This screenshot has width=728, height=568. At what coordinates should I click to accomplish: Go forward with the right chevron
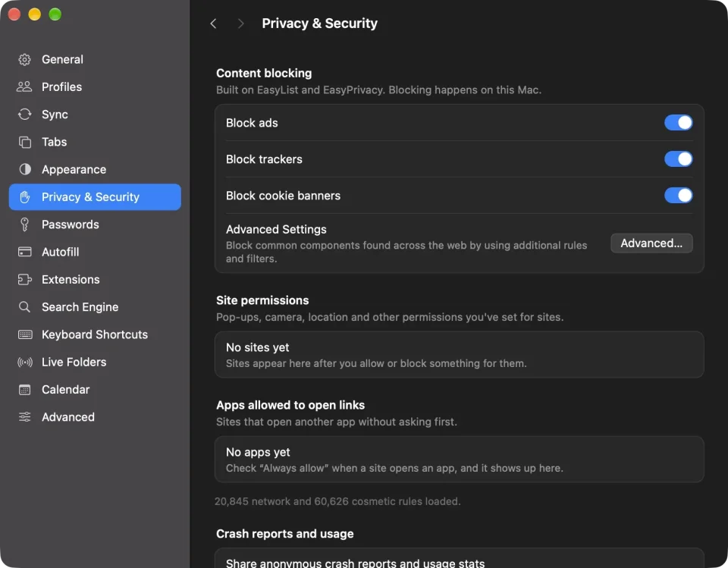tap(240, 24)
